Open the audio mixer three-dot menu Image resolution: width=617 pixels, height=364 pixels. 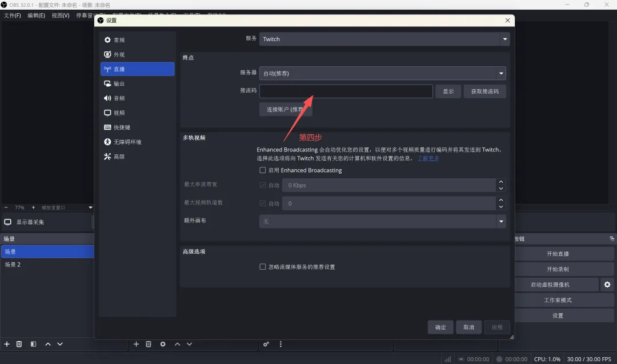click(281, 344)
